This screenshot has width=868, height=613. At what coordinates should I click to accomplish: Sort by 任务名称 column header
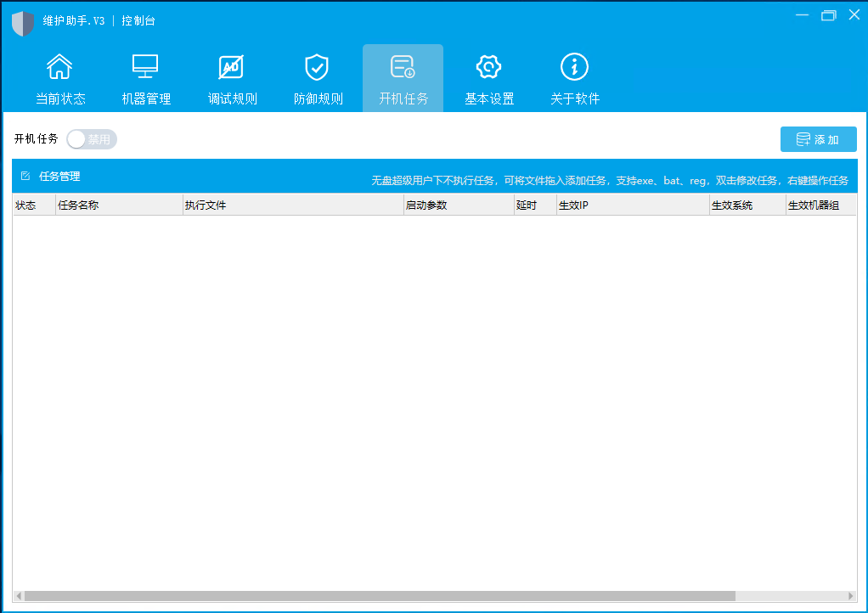pyautogui.click(x=119, y=205)
